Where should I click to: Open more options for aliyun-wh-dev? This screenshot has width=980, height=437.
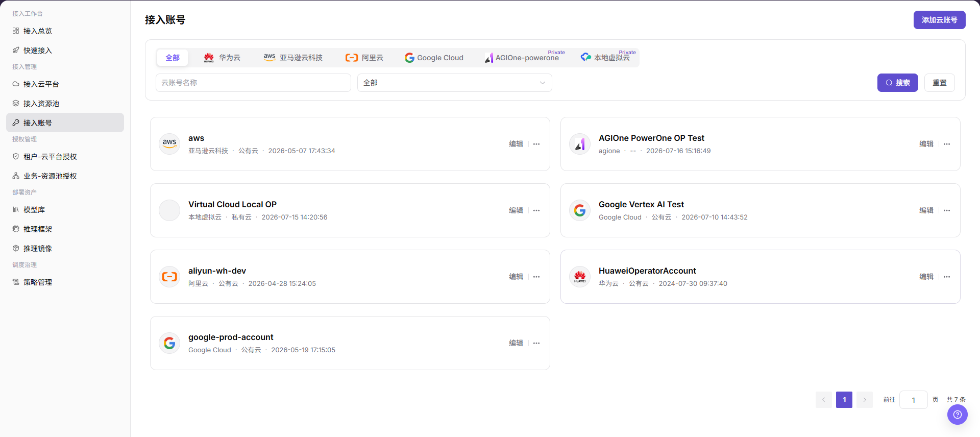tap(536, 277)
